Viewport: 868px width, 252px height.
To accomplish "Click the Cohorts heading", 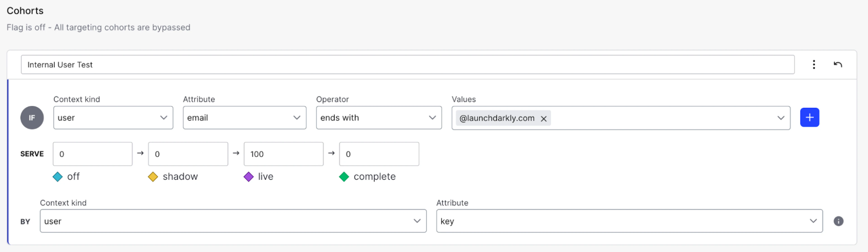I will pyautogui.click(x=25, y=10).
